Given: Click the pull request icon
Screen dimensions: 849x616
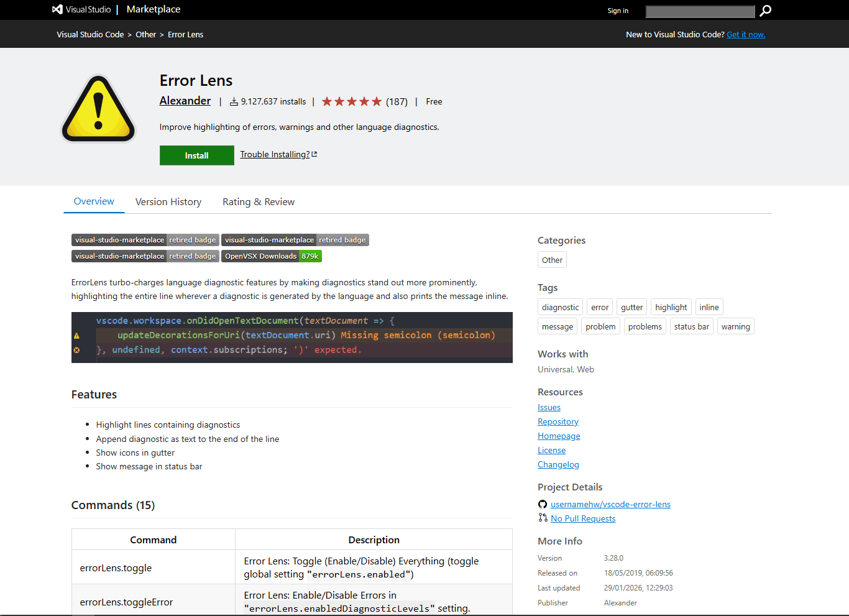Looking at the screenshot, I should click(x=543, y=518).
